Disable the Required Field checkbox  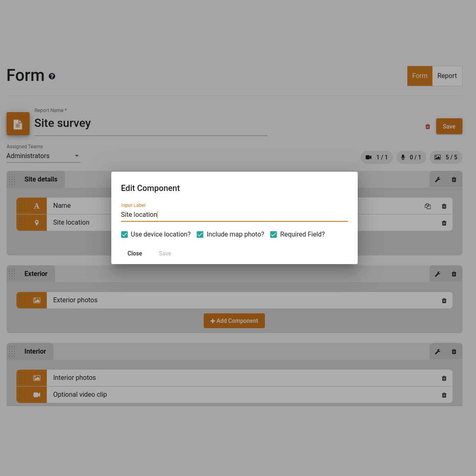coord(273,235)
